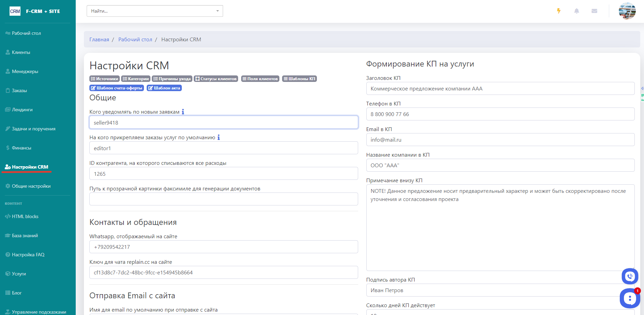Open Статусы клиентов button

pos(216,79)
